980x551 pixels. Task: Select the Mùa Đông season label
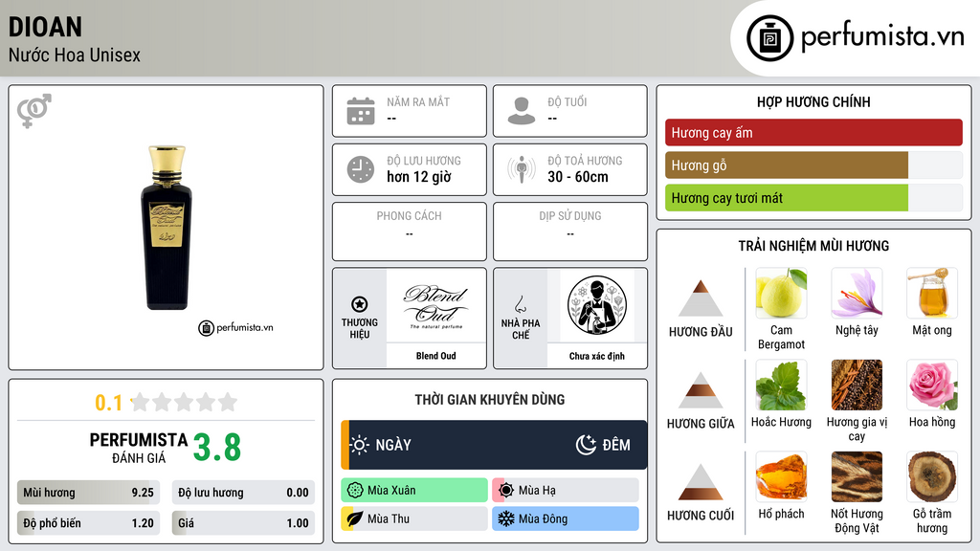pos(544,519)
